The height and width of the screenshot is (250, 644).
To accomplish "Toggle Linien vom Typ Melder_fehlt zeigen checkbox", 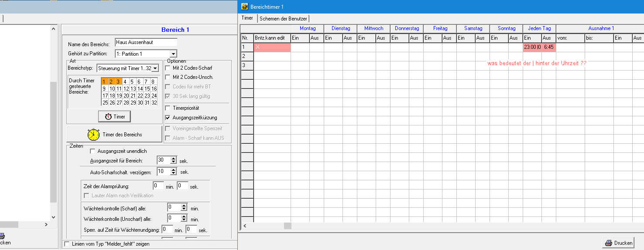I will 66,244.
